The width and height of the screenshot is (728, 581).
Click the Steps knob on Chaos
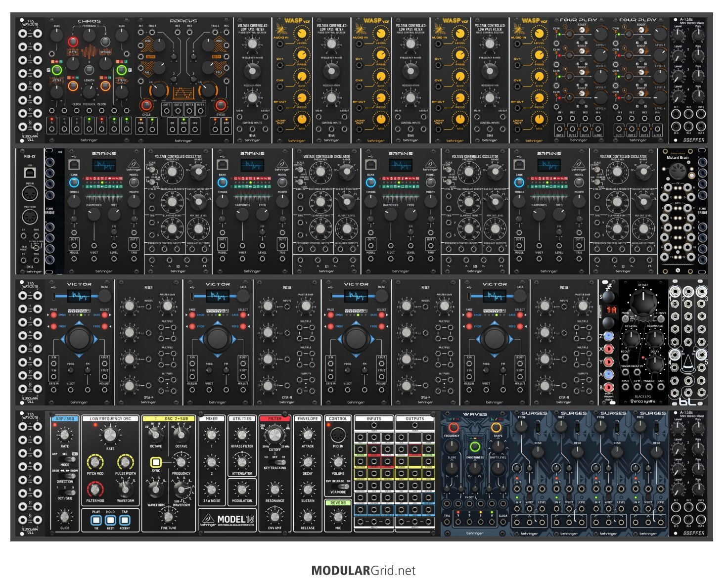[x=122, y=91]
